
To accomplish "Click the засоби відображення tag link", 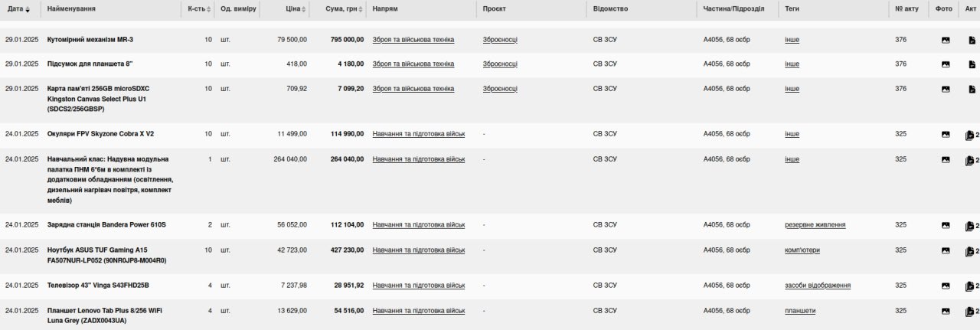I will [818, 286].
